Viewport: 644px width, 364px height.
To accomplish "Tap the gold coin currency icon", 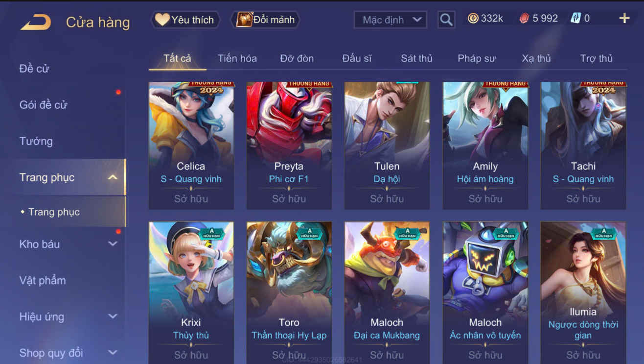I will (473, 19).
